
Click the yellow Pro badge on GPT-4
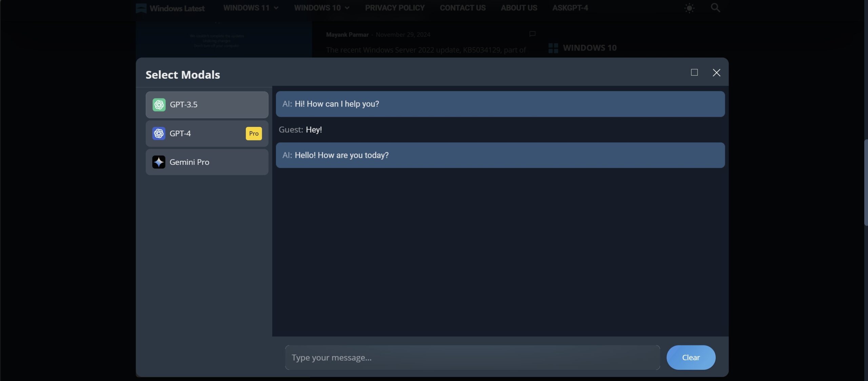pos(254,133)
